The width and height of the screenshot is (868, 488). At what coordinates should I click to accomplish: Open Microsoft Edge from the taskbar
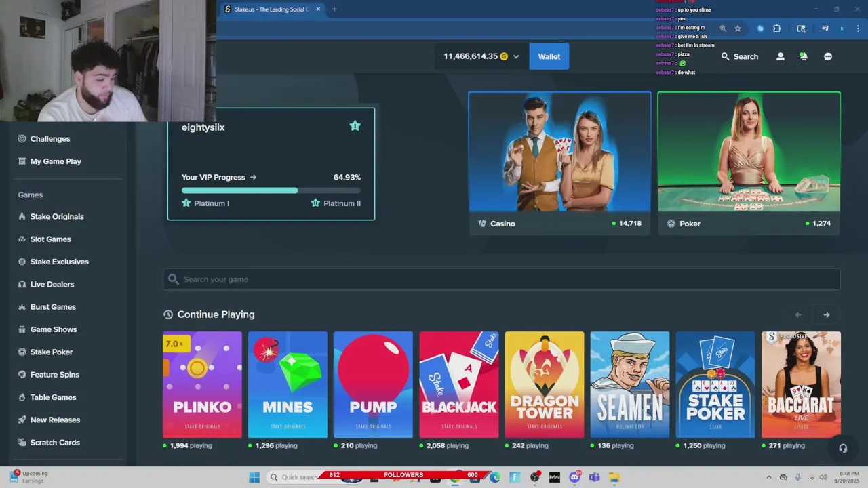coord(495,477)
